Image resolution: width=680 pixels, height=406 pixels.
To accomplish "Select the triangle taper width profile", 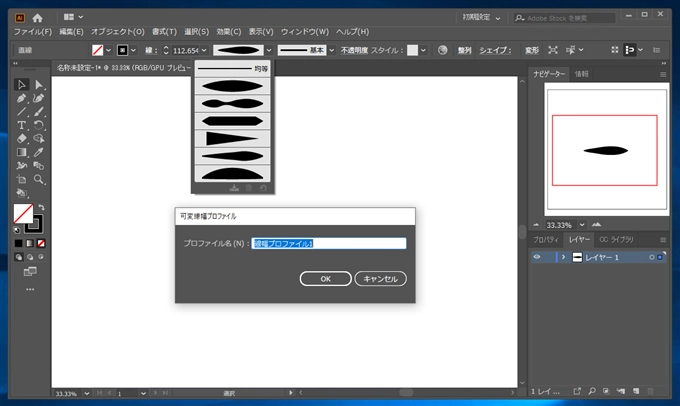I will 232,138.
